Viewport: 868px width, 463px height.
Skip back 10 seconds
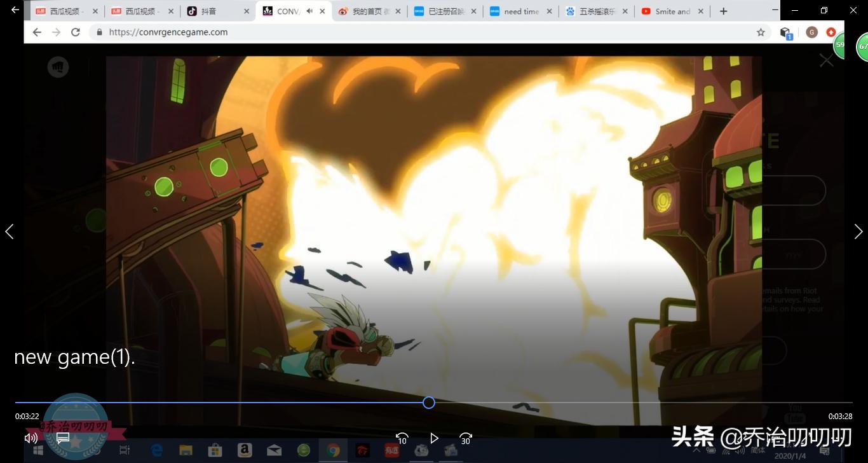click(402, 438)
